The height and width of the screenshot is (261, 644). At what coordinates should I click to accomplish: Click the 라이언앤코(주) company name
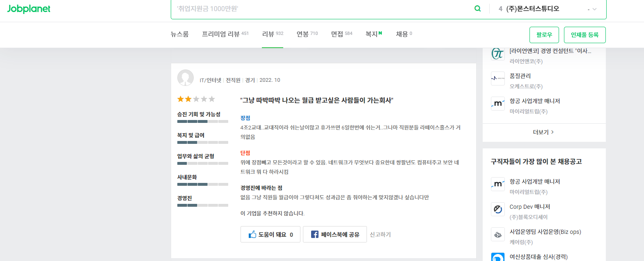tap(526, 61)
